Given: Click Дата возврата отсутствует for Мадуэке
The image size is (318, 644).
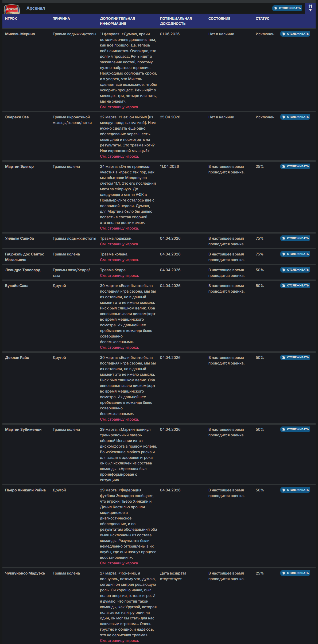Looking at the screenshot, I should click(173, 576).
